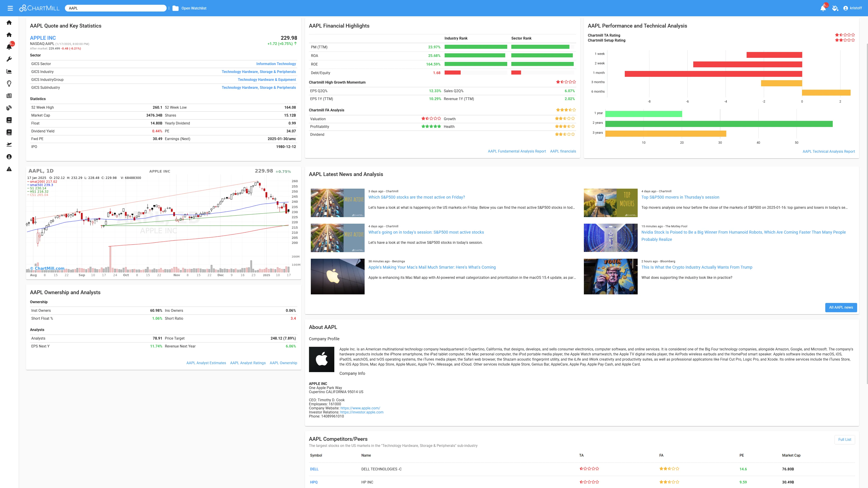Open AAPL Analyst Estimates link

(x=206, y=363)
